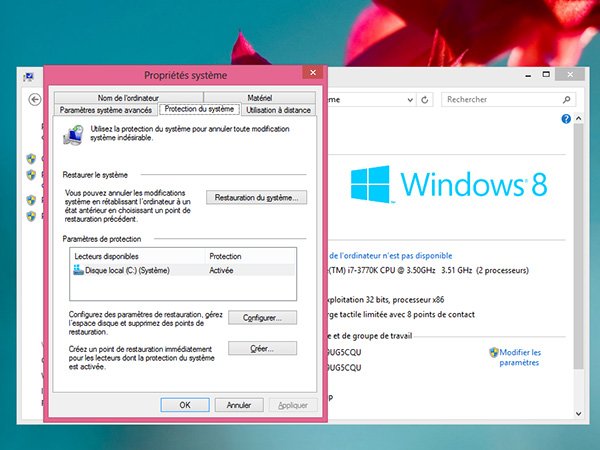Click the refresh icon in address bar
Viewport: 600px width, 450px height.
pyautogui.click(x=425, y=100)
